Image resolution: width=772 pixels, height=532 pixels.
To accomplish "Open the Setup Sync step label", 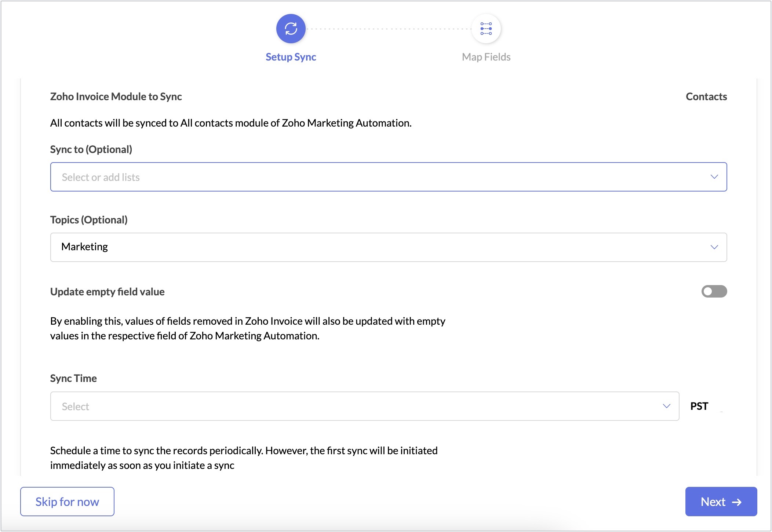I will 291,57.
